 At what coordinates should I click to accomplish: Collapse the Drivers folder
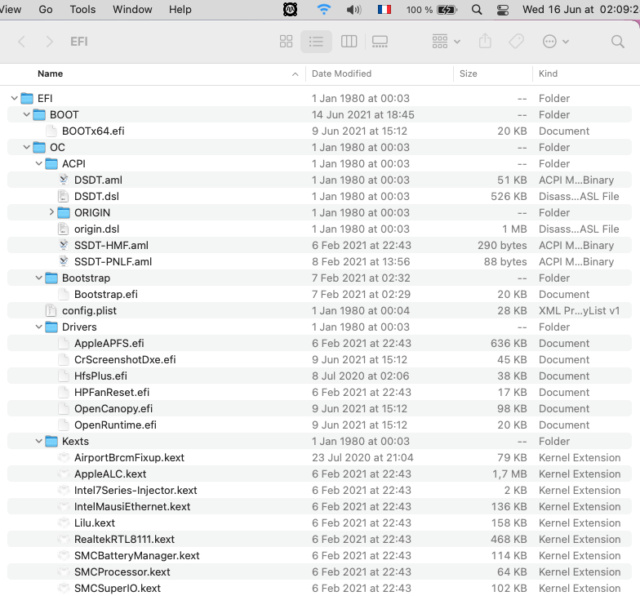pos(39,327)
